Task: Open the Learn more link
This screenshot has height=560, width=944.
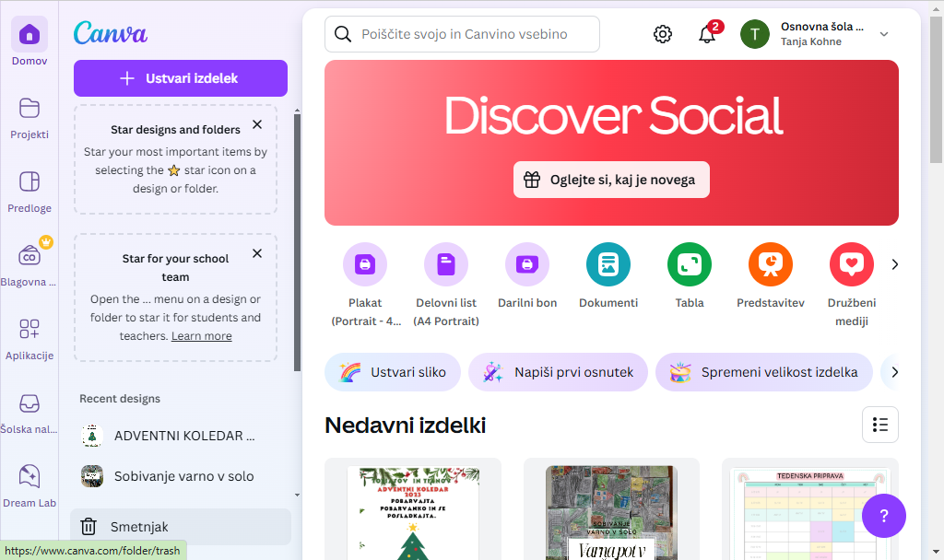Action: click(x=202, y=336)
